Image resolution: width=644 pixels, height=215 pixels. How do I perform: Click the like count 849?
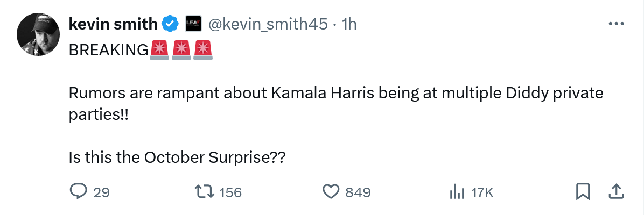point(358,192)
